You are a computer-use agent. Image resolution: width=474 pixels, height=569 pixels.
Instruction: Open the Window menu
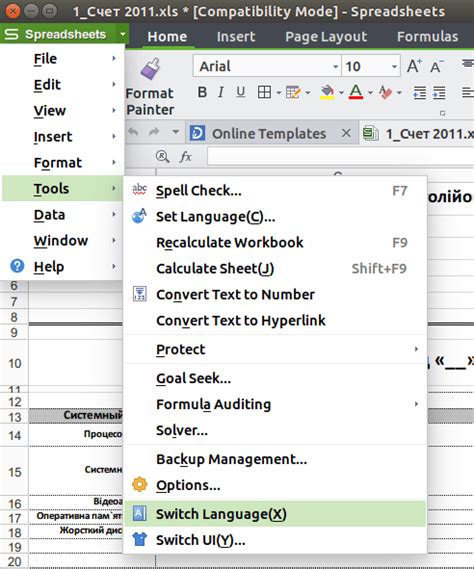[x=63, y=241]
